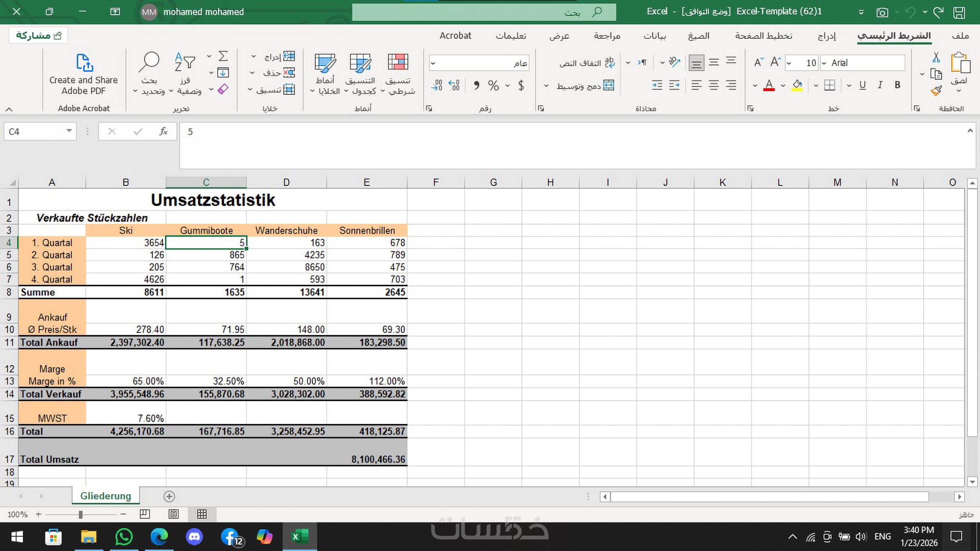The width and height of the screenshot is (980, 551).
Task: Select the Gliederung sheet tab
Action: click(105, 496)
